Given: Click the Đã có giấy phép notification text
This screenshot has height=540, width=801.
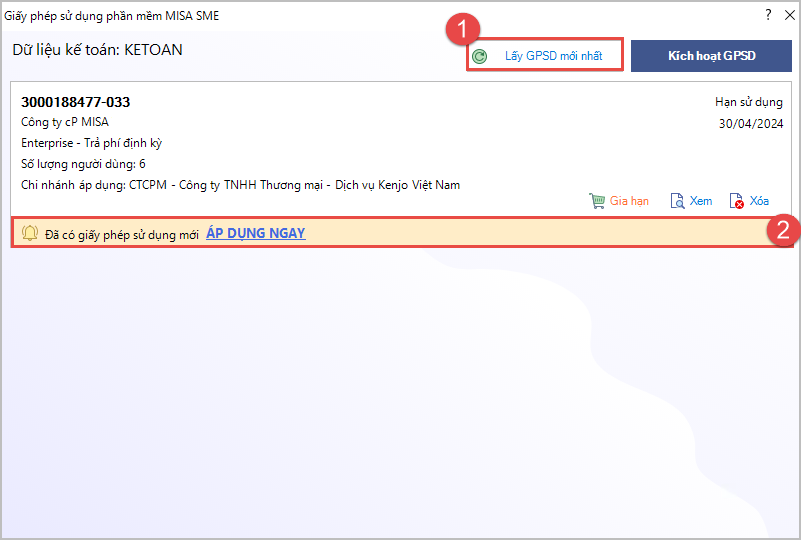Looking at the screenshot, I should pyautogui.click(x=122, y=234).
